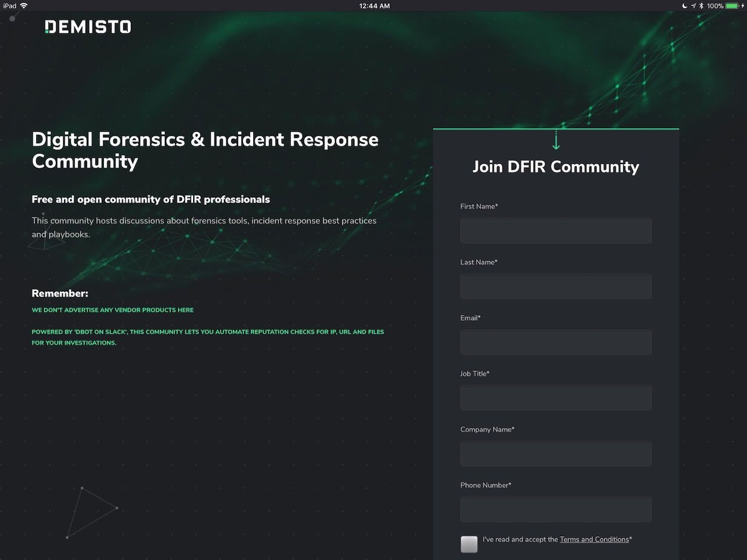Tap the location arrow icon in status bar
747x560 pixels.
click(x=693, y=6)
